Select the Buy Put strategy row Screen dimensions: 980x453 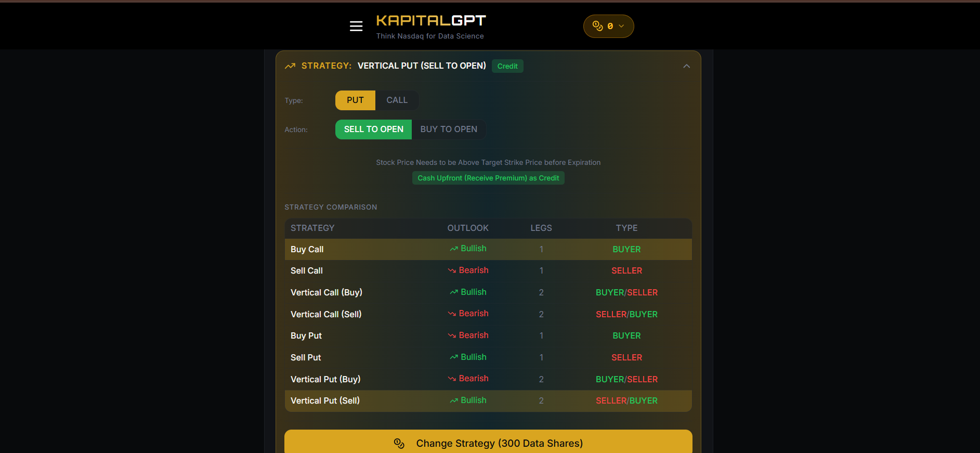click(488, 336)
